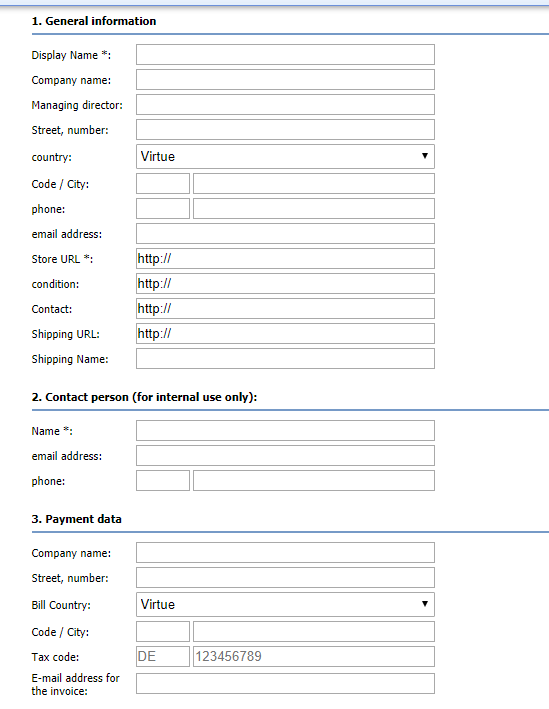Image resolution: width=549 pixels, height=709 pixels.
Task: Click the Shipping URL field
Action: [285, 334]
